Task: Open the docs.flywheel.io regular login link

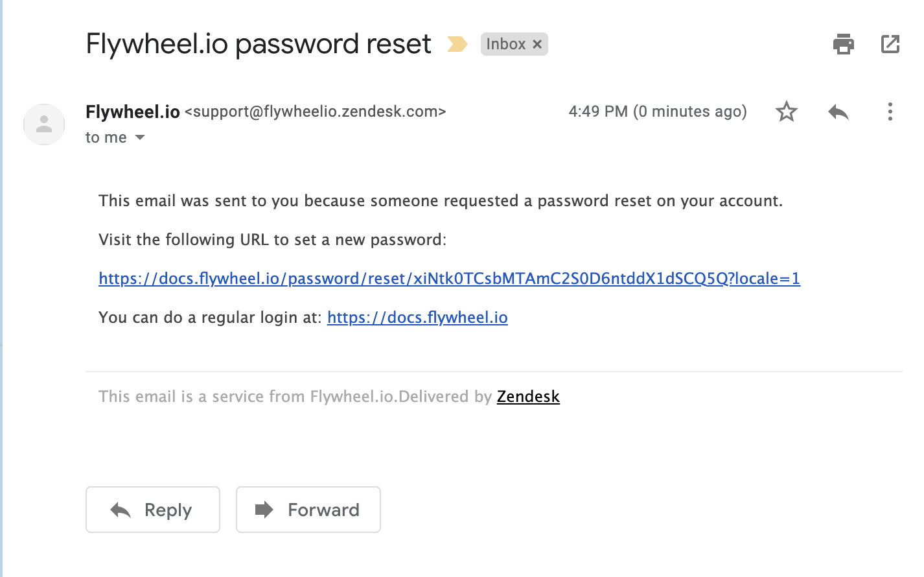Action: (x=417, y=318)
